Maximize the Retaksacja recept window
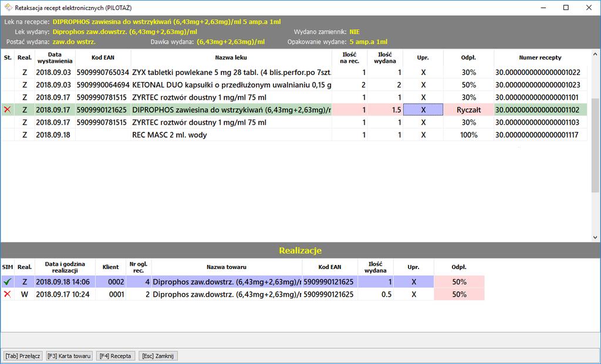Screen dimensions: 601x364 pos(566,8)
